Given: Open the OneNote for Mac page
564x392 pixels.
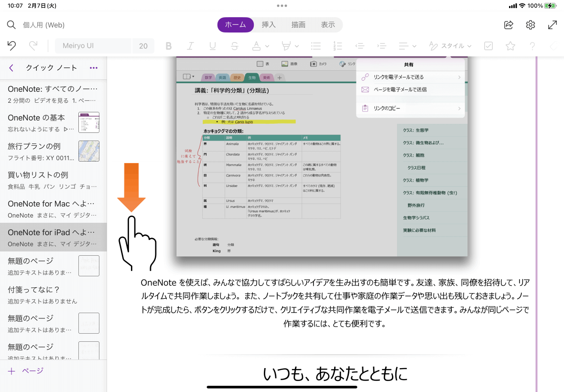Looking at the screenshot, I should pos(53,209).
